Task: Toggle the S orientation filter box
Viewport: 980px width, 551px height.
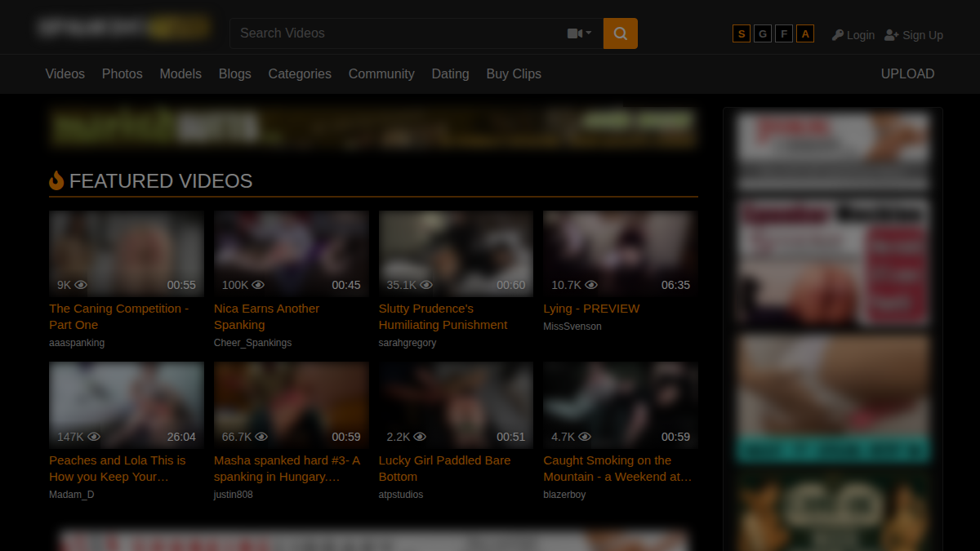Action: pyautogui.click(x=742, y=33)
